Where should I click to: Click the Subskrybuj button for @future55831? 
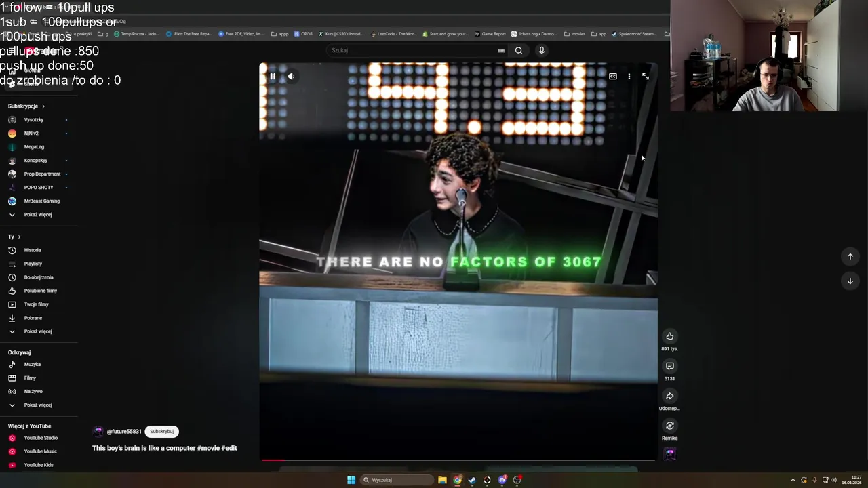pos(161,432)
